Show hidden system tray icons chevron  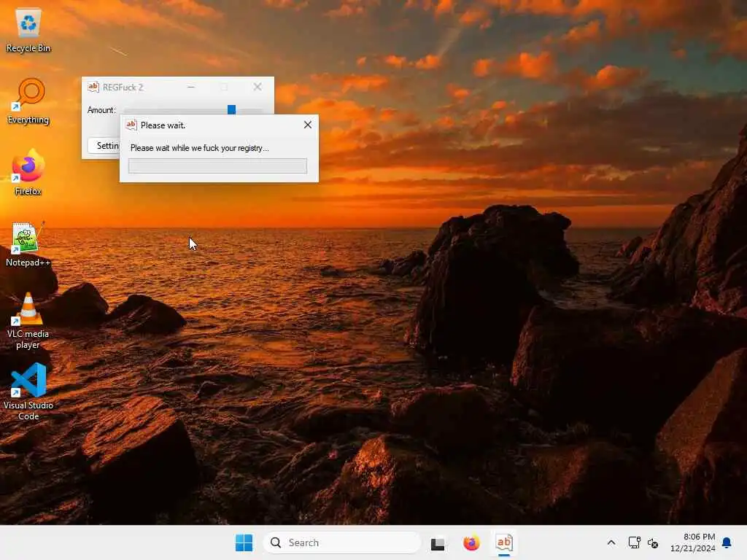(611, 542)
